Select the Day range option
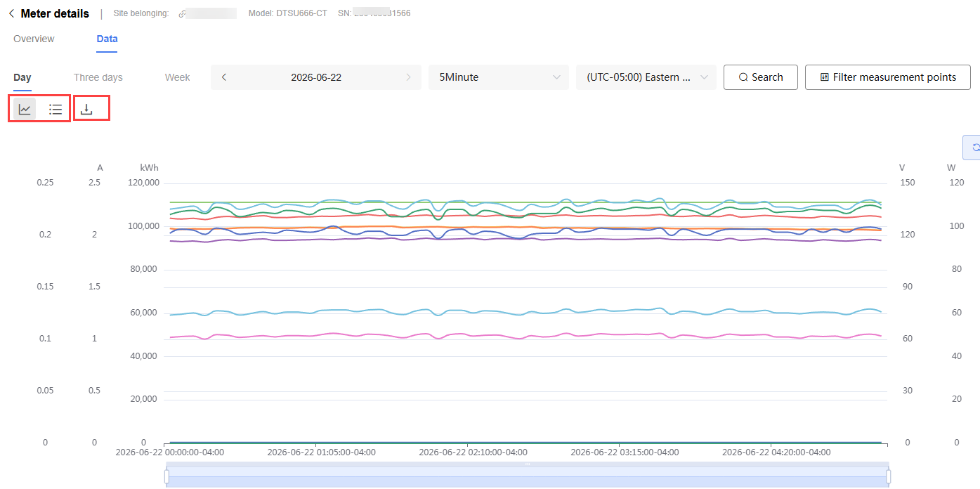 (x=22, y=77)
